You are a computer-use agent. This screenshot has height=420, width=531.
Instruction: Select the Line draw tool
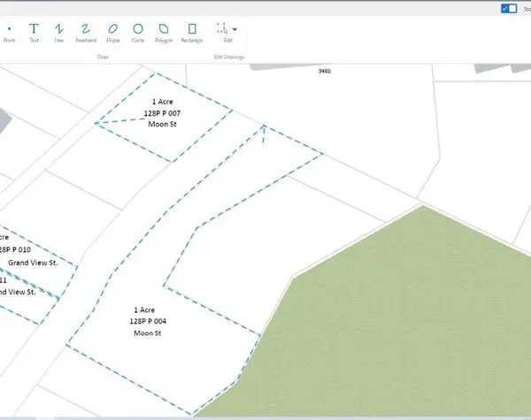click(59, 34)
